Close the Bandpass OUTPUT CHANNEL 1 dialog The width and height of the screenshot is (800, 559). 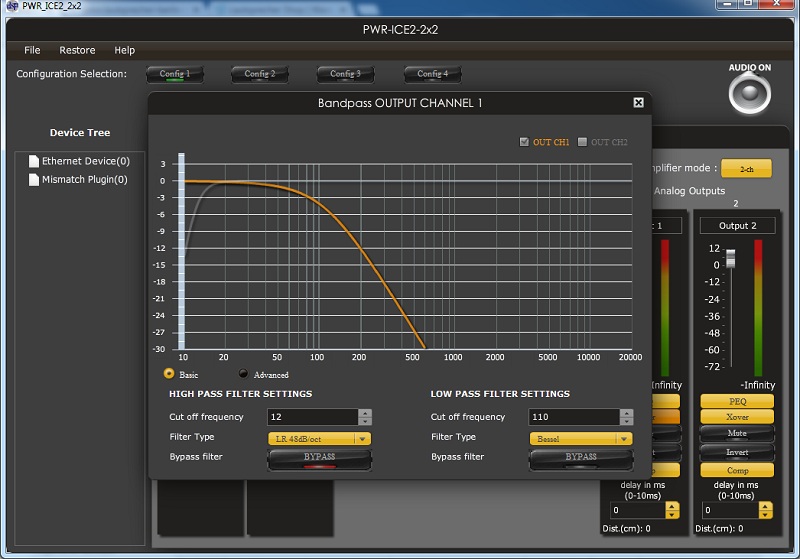(x=638, y=103)
